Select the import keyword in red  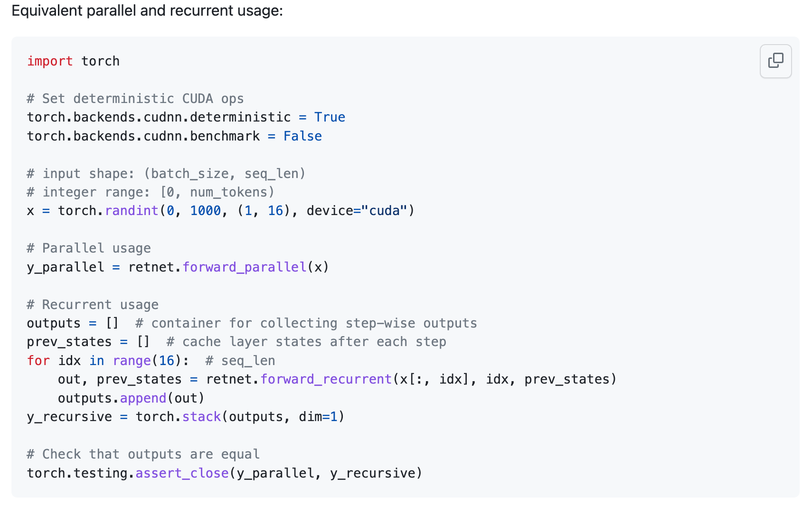coord(49,61)
